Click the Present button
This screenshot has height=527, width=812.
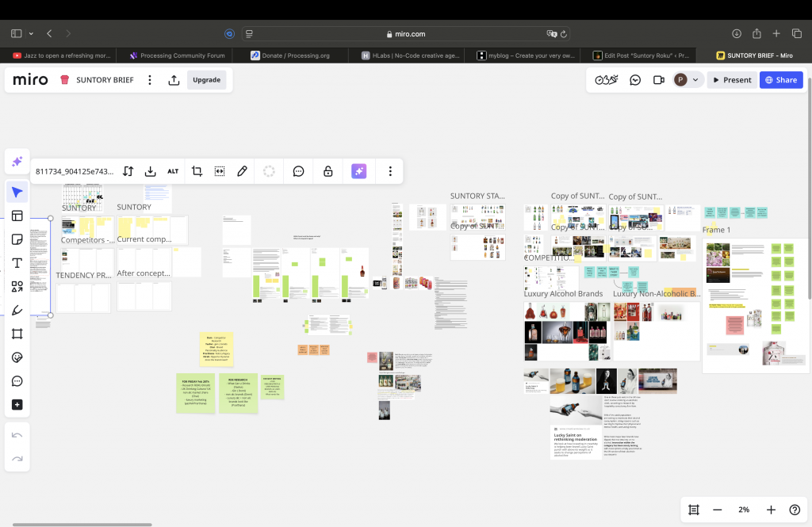tap(732, 80)
